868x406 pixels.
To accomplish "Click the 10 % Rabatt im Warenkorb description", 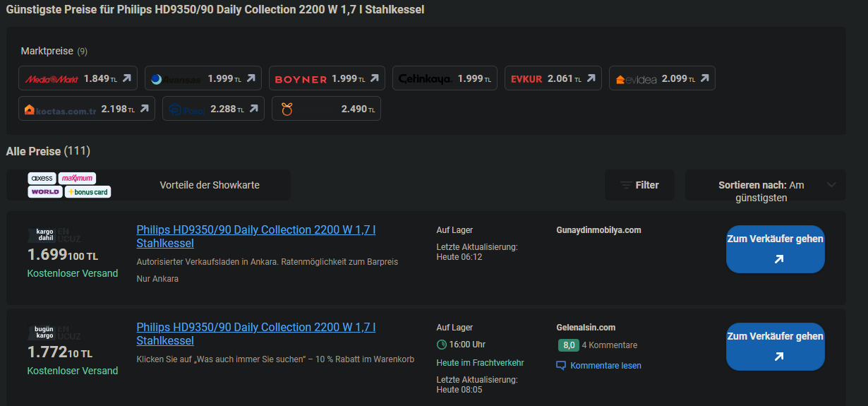I will pyautogui.click(x=275, y=359).
